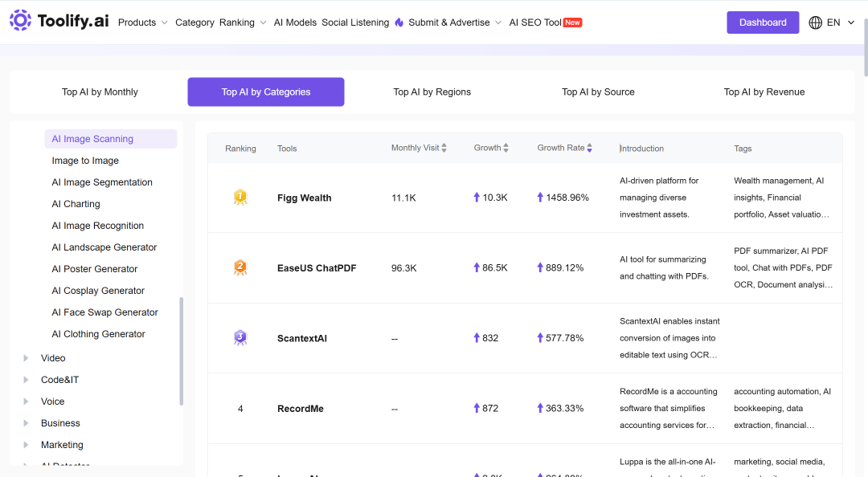868x477 pixels.
Task: Select AI Clothing Generator category
Action: click(x=99, y=334)
